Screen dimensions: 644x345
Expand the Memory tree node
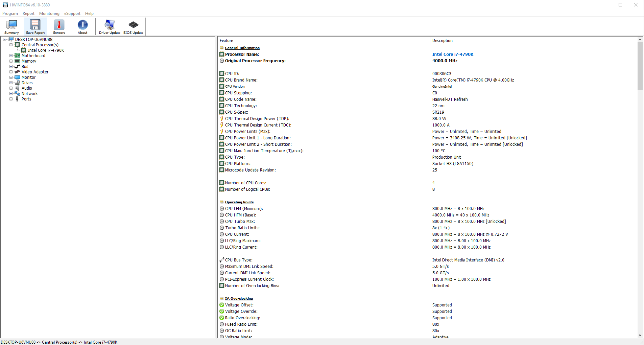point(11,61)
